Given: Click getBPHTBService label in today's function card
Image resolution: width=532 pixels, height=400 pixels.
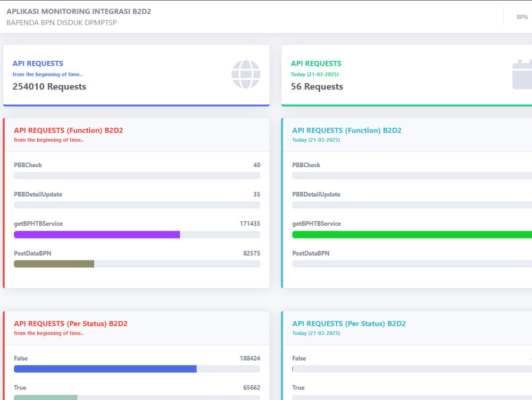Looking at the screenshot, I should coord(317,223).
